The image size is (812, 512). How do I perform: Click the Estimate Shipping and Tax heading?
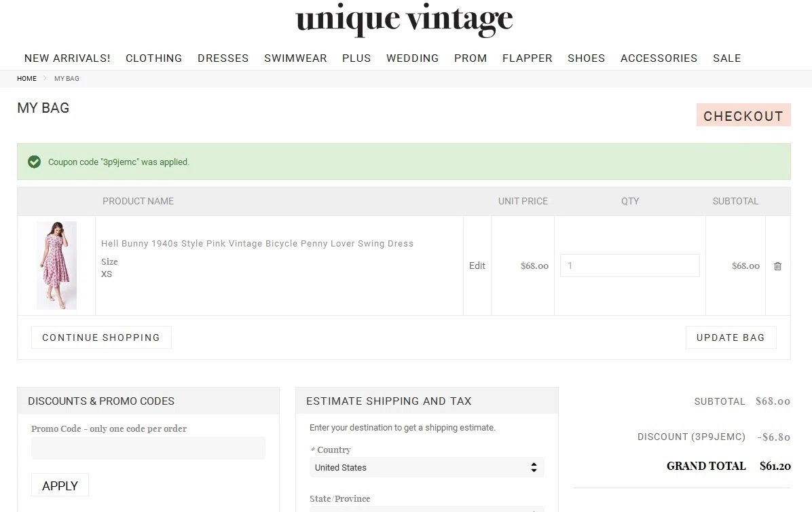point(389,401)
